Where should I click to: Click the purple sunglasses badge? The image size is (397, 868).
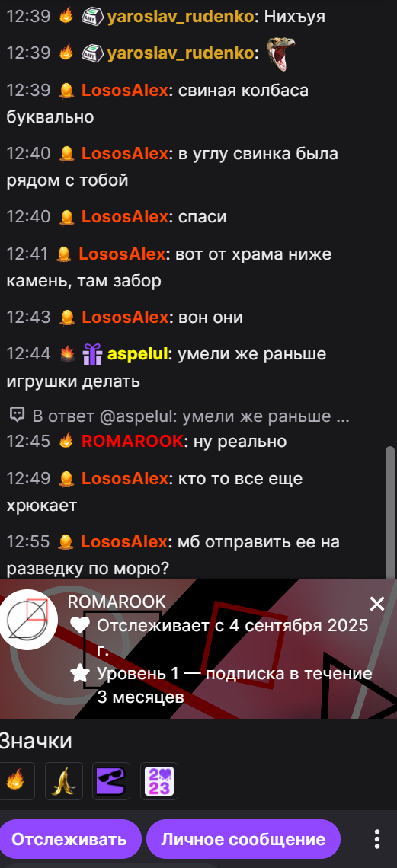click(111, 781)
